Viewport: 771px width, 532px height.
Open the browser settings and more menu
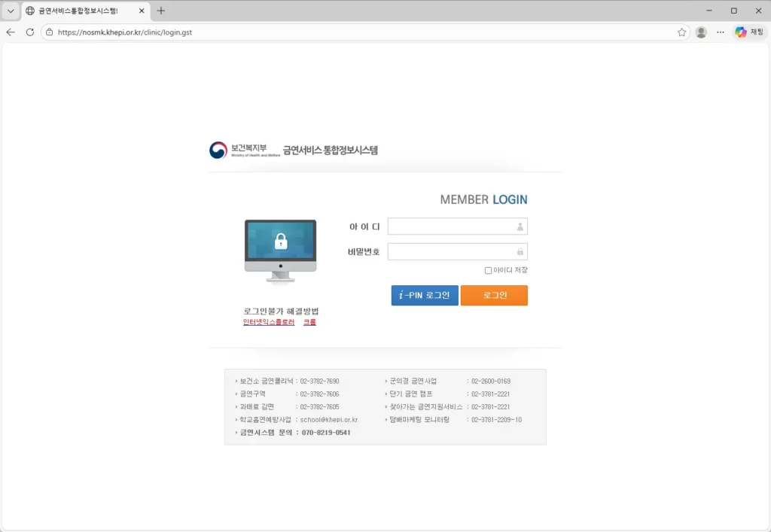pyautogui.click(x=721, y=32)
